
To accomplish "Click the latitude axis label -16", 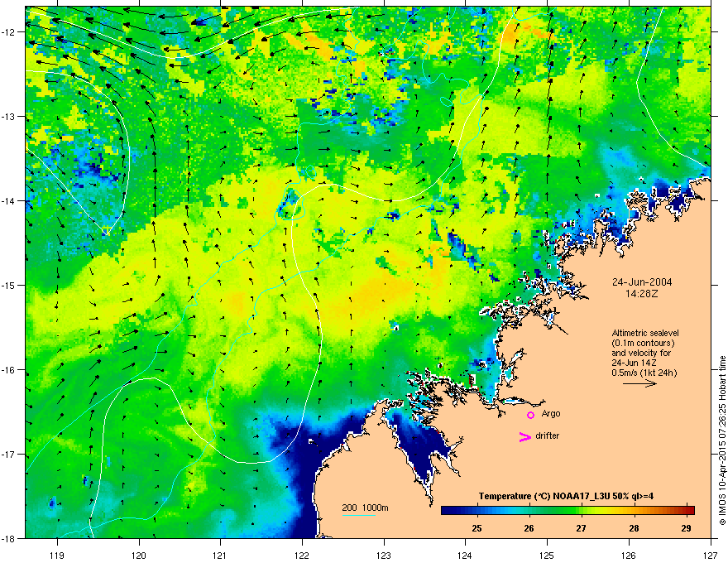I will pos(9,370).
